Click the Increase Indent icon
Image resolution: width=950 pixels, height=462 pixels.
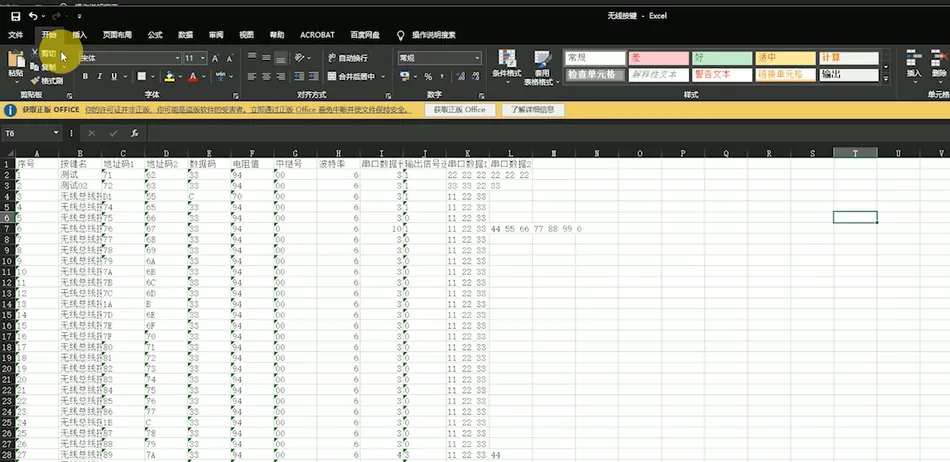coord(313,76)
